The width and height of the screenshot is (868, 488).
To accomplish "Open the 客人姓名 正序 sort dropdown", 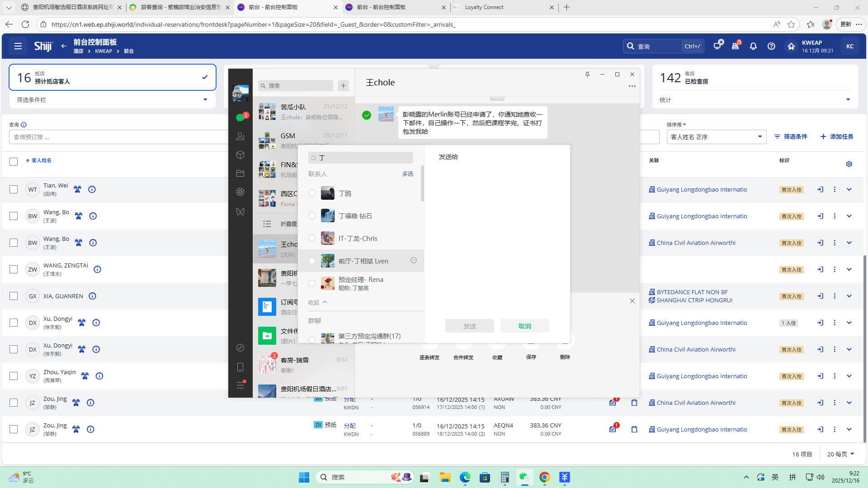I will click(716, 137).
